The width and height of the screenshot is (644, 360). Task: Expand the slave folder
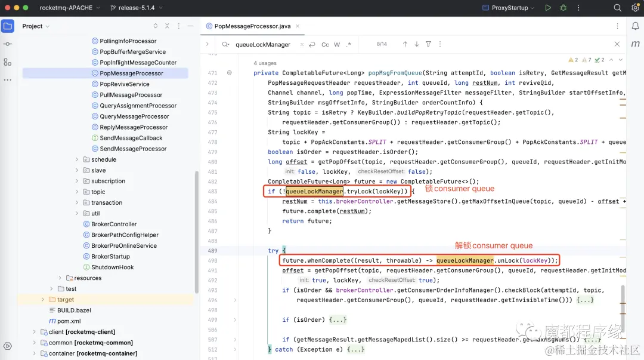click(x=77, y=170)
